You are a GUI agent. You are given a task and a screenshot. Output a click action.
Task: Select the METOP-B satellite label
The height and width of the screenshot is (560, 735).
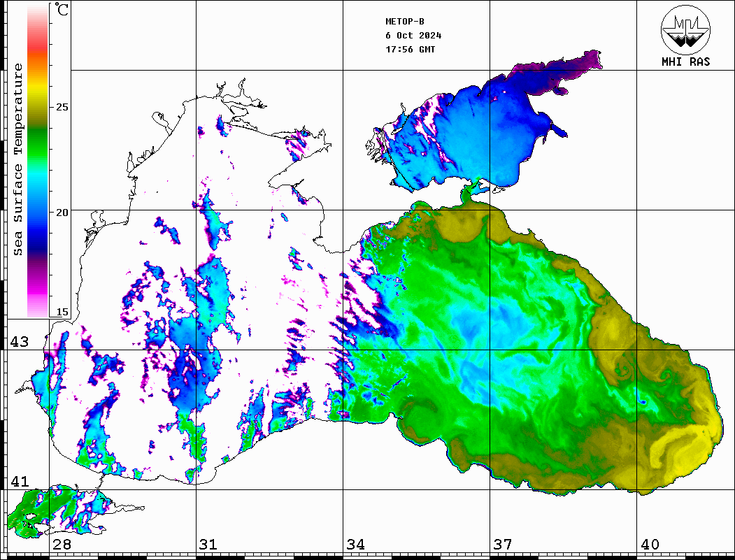[x=404, y=22]
